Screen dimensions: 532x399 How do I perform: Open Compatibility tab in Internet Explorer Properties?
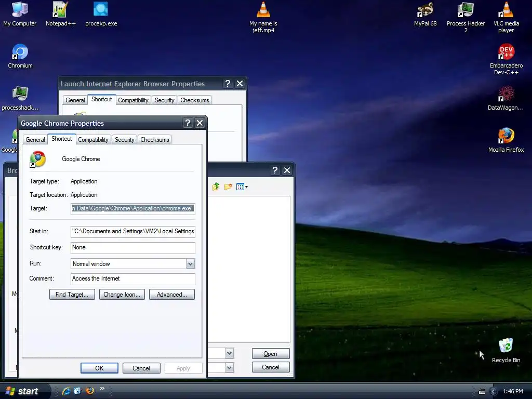[133, 100]
